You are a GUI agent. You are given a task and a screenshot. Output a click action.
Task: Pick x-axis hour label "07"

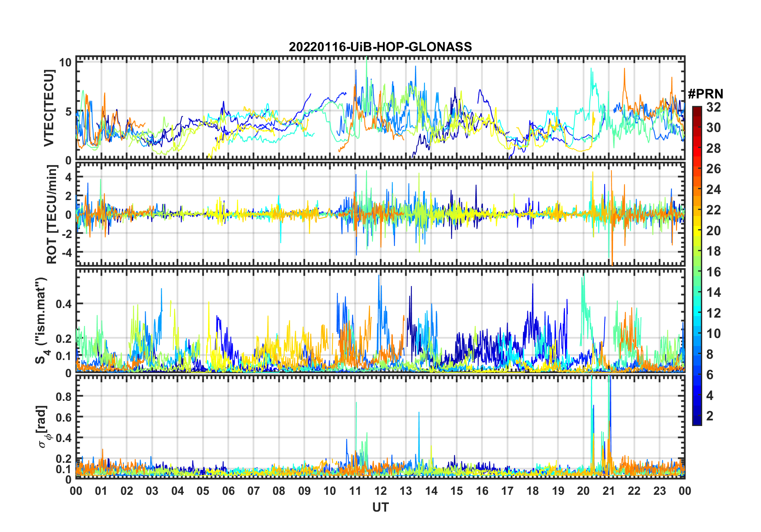point(254,491)
